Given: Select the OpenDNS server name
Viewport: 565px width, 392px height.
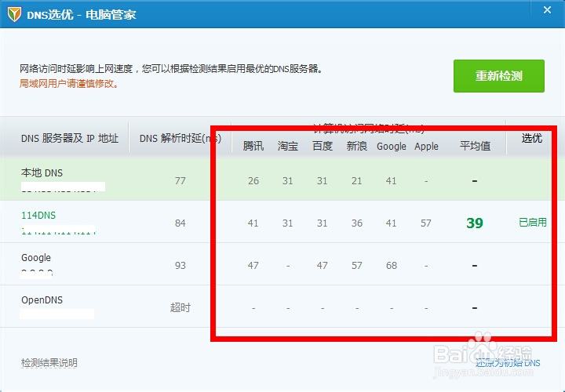Looking at the screenshot, I should click(x=42, y=299).
